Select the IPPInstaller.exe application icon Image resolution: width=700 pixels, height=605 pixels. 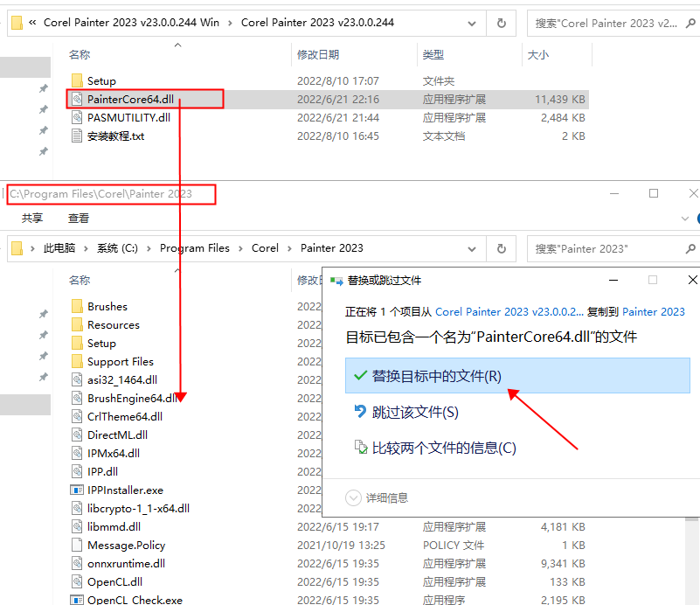[77, 490]
